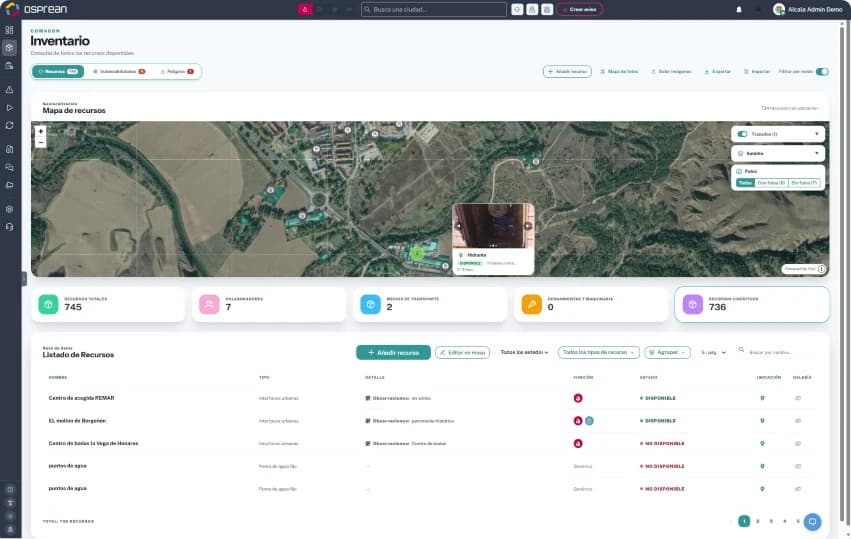Click the Colaboradores 7 card

pos(269,305)
